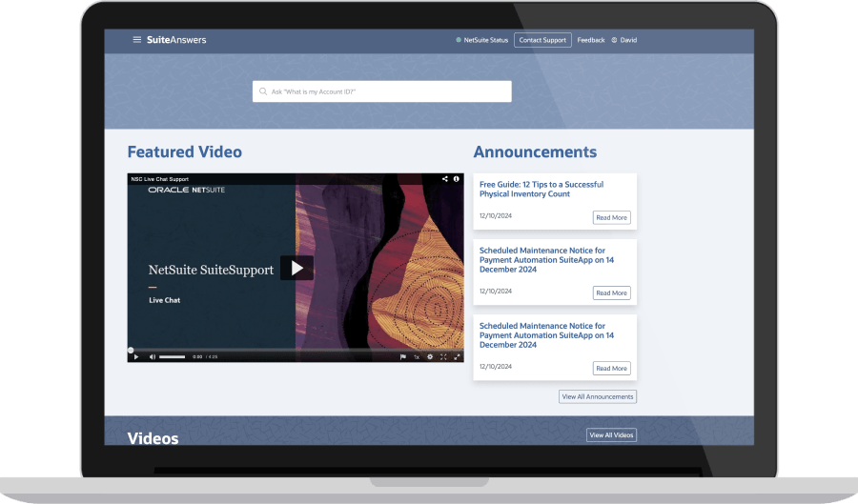Click the video info icon

[457, 178]
